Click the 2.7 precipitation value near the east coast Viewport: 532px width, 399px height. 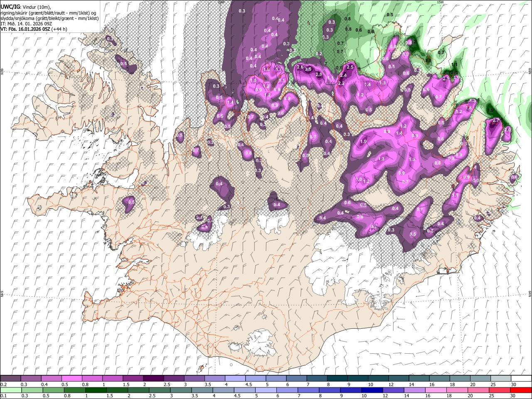click(496, 120)
